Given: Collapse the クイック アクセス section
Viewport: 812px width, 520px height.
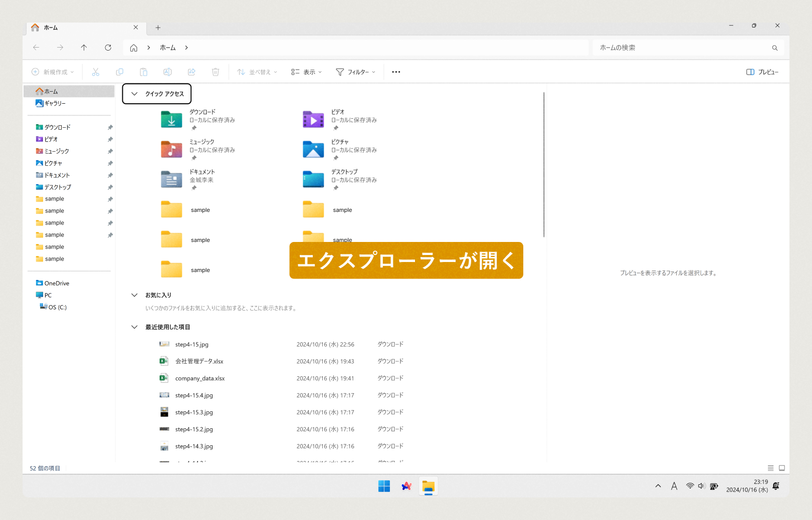Looking at the screenshot, I should coord(134,94).
